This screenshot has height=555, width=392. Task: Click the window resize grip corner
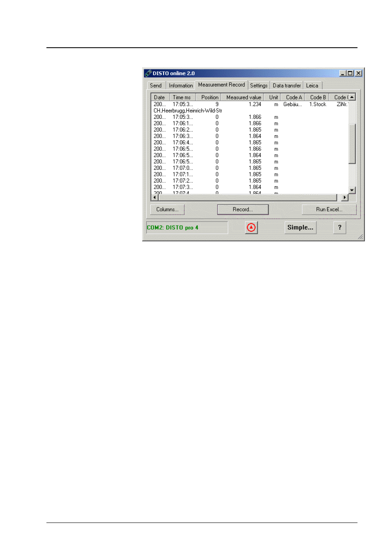[x=360, y=237]
